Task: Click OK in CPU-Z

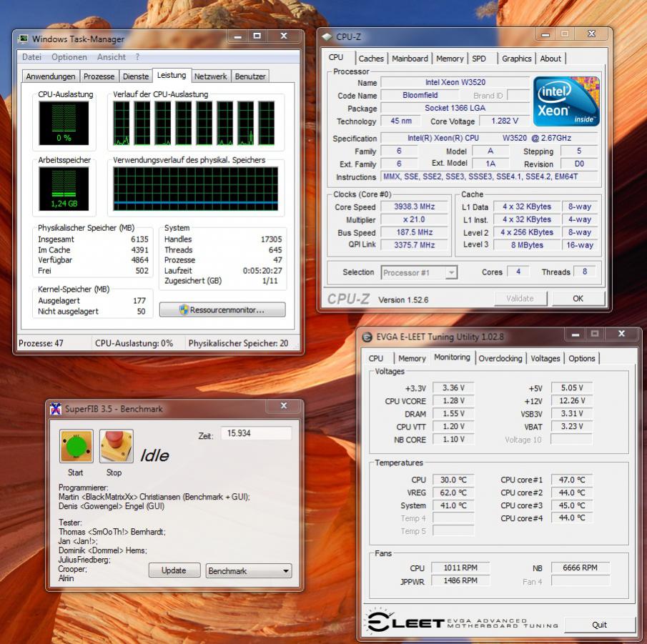Action: point(578,298)
